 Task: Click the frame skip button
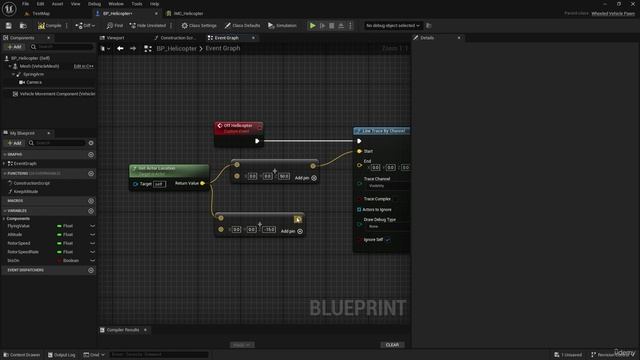[x=322, y=26]
